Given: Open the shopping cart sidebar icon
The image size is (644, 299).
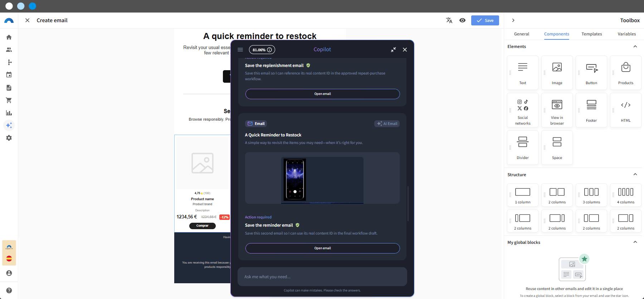Looking at the screenshot, I should [9, 100].
